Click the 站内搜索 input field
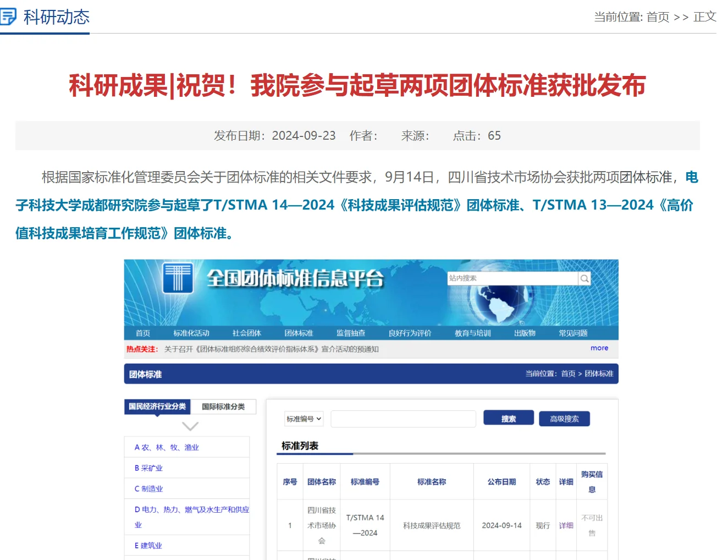728x560 pixels. pos(513,278)
